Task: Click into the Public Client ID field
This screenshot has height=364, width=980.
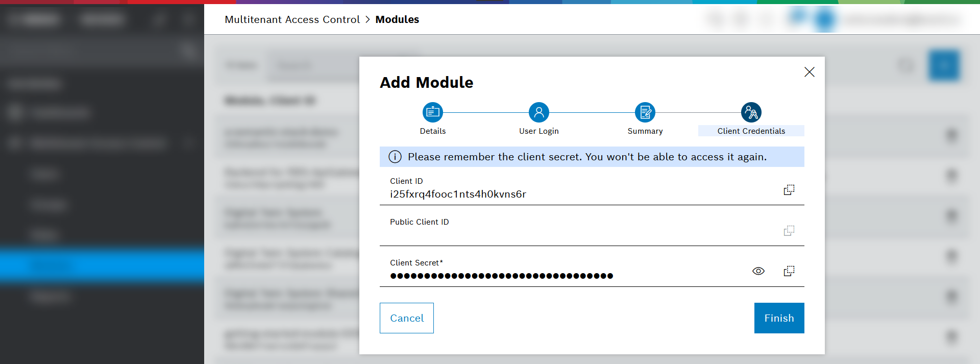Action: [x=561, y=235]
